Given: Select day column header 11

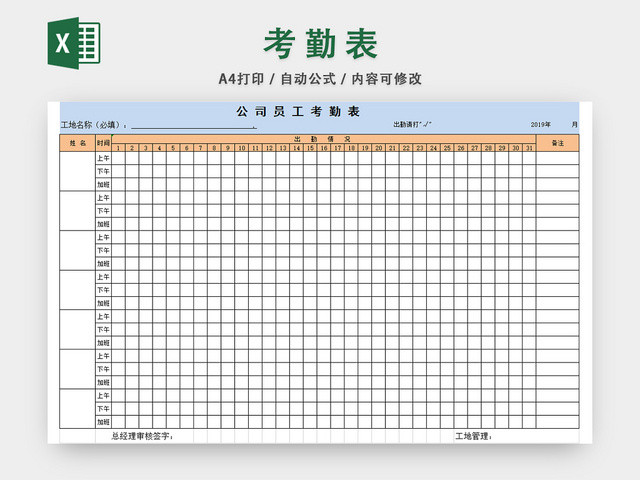Looking at the screenshot, I should tap(255, 148).
